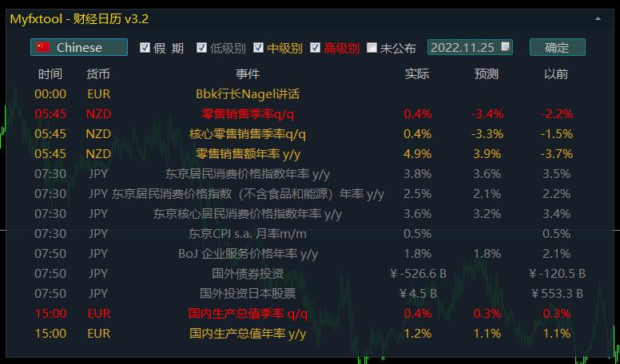Click the actual value ¥4.5 B
This screenshot has height=364, width=620.
[418, 293]
